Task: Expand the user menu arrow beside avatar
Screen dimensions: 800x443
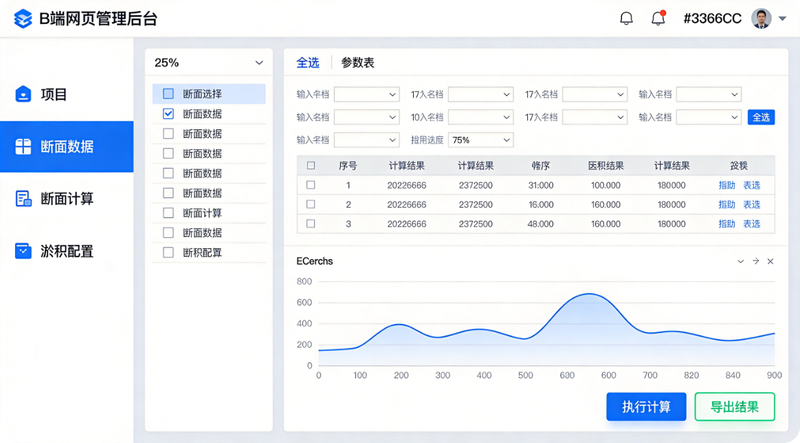Action: [x=782, y=19]
